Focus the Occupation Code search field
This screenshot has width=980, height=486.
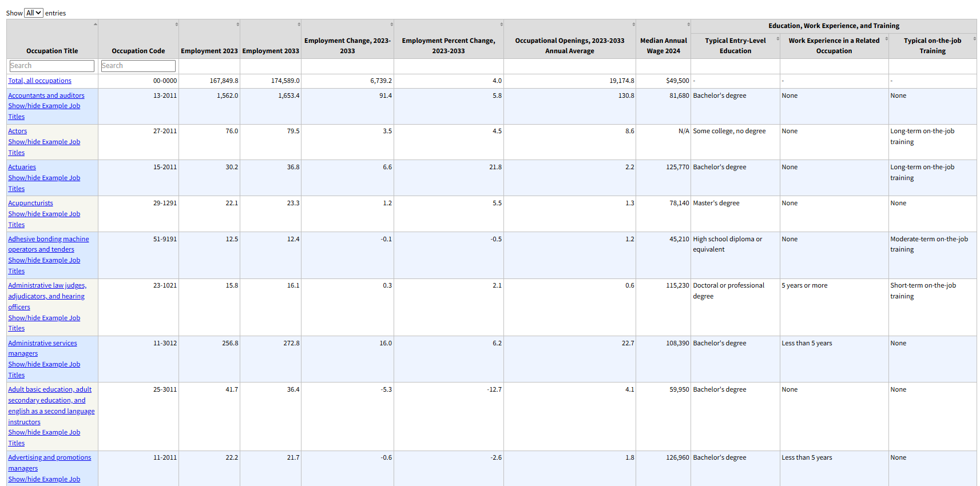point(138,66)
